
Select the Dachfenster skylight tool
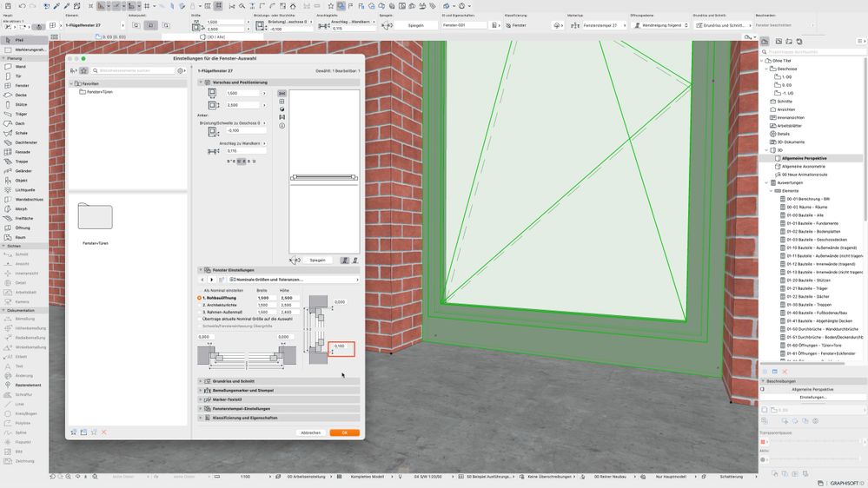(23, 142)
